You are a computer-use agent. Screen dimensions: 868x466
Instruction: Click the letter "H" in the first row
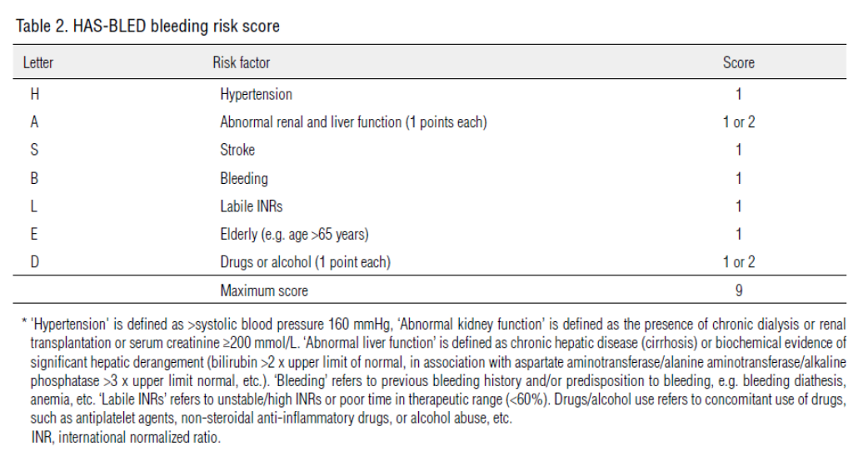click(34, 94)
